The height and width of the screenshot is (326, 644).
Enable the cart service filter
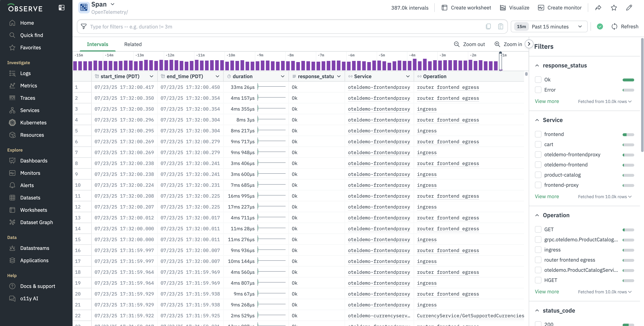click(x=538, y=144)
